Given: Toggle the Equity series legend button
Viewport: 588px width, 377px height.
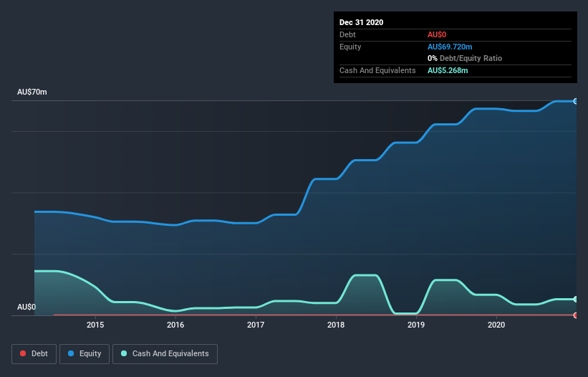Looking at the screenshot, I should (85, 354).
